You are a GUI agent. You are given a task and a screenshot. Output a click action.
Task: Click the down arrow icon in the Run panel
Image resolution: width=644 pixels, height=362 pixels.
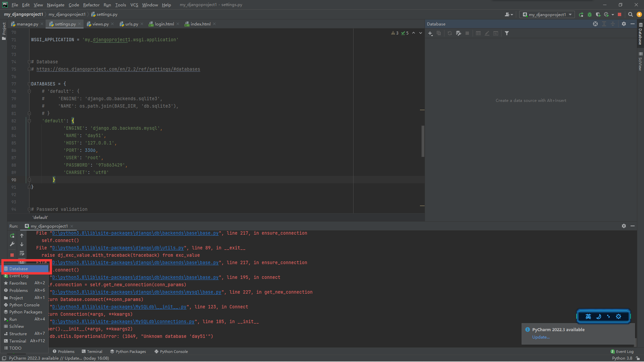pyautogui.click(x=22, y=244)
